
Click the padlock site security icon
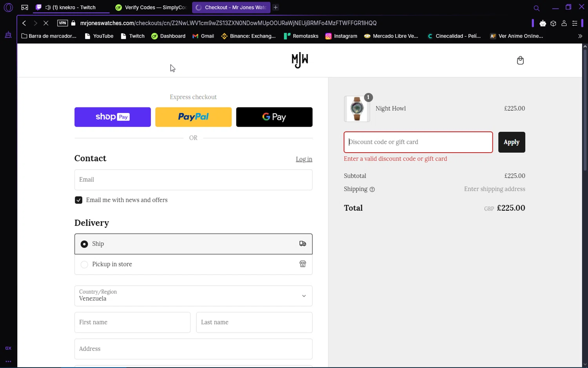(x=73, y=23)
